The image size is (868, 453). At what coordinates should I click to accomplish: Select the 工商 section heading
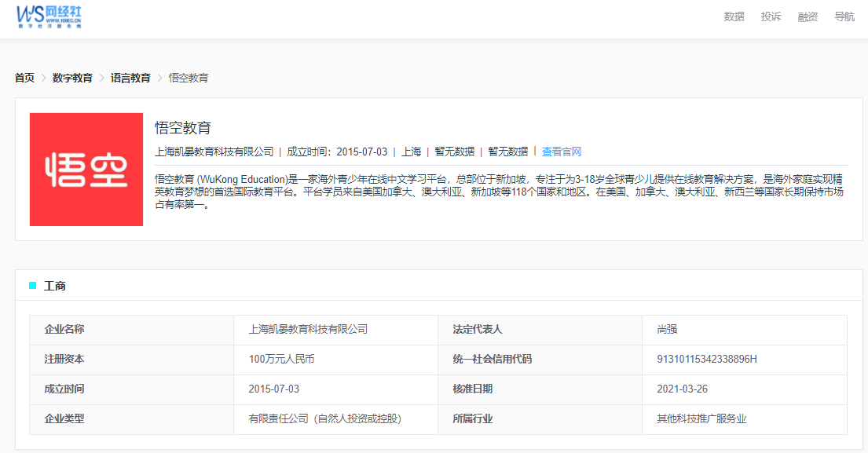pyautogui.click(x=55, y=286)
